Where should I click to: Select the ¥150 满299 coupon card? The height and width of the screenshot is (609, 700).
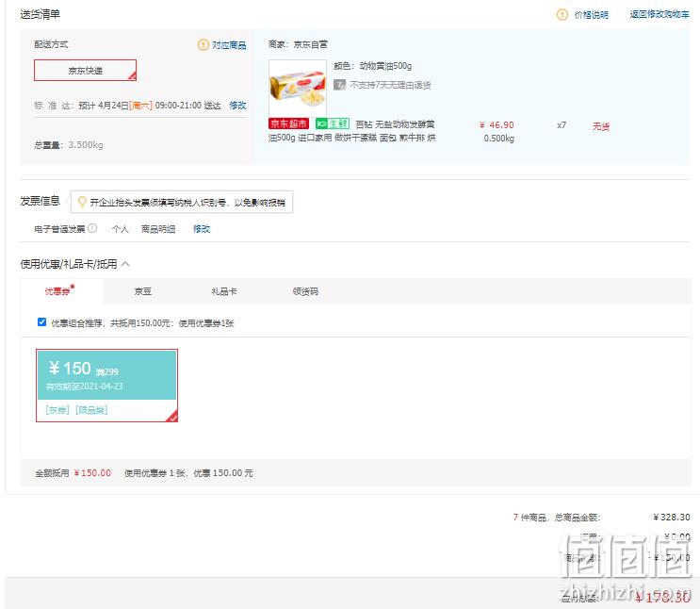pos(106,386)
